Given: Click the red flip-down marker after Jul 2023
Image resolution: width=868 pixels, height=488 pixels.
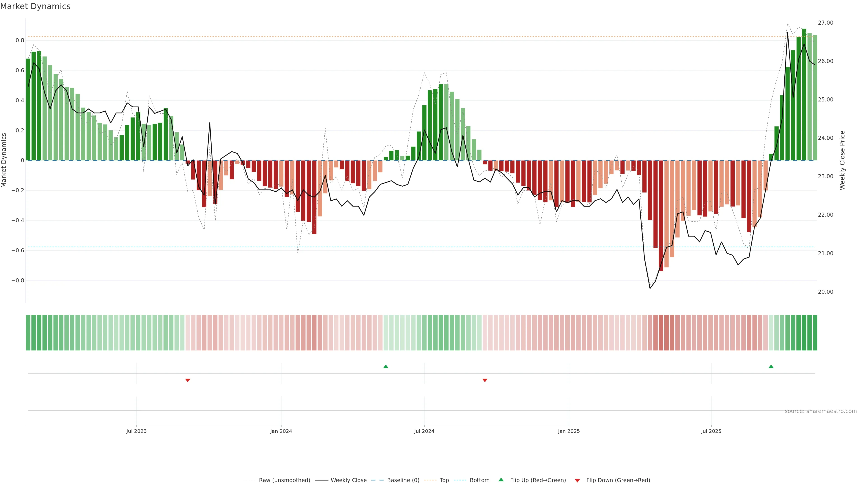Looking at the screenshot, I should click(188, 380).
